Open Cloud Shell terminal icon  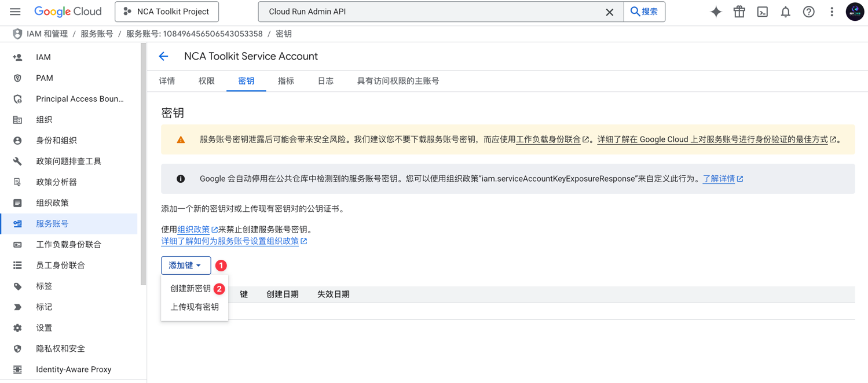click(x=762, y=12)
